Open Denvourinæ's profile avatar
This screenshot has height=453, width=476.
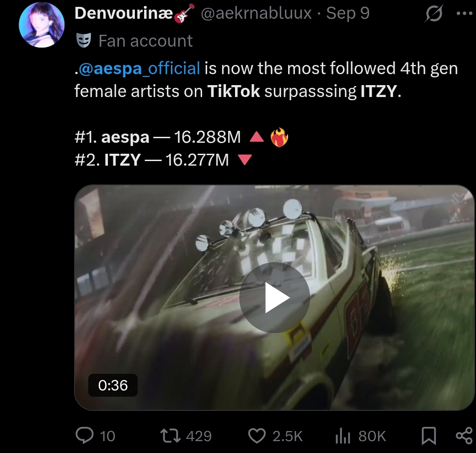click(42, 25)
